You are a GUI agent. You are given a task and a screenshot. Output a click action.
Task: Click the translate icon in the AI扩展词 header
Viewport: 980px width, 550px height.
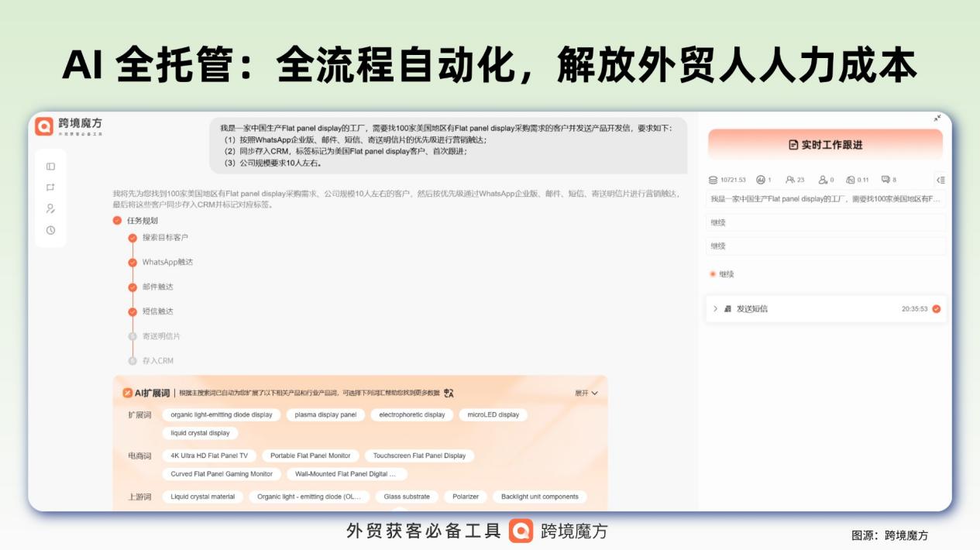point(449,394)
